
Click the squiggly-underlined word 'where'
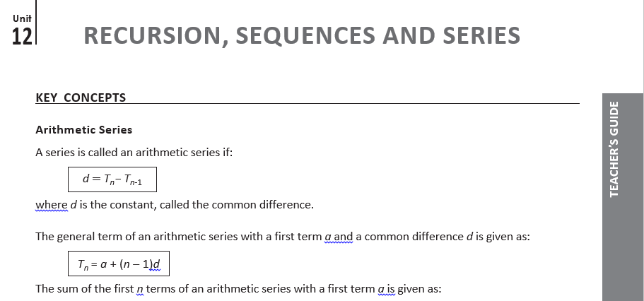pyautogui.click(x=52, y=205)
